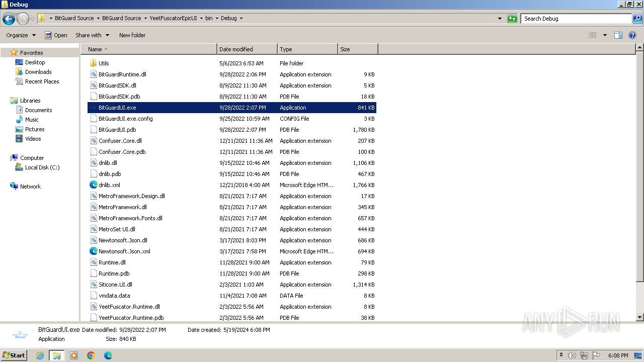Click the Change your view icon

click(x=593, y=35)
